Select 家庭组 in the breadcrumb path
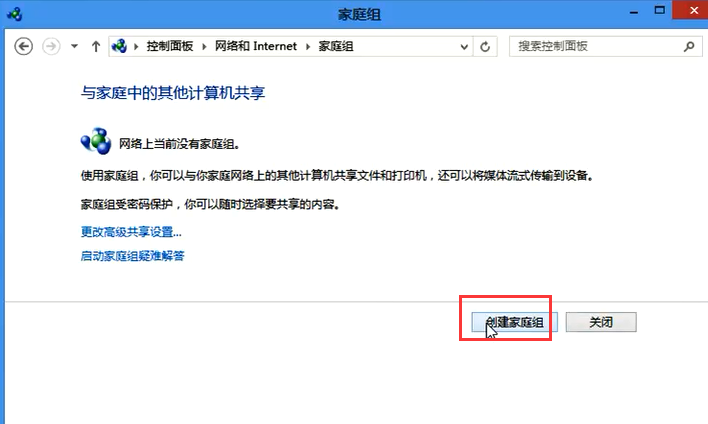 tap(336, 46)
